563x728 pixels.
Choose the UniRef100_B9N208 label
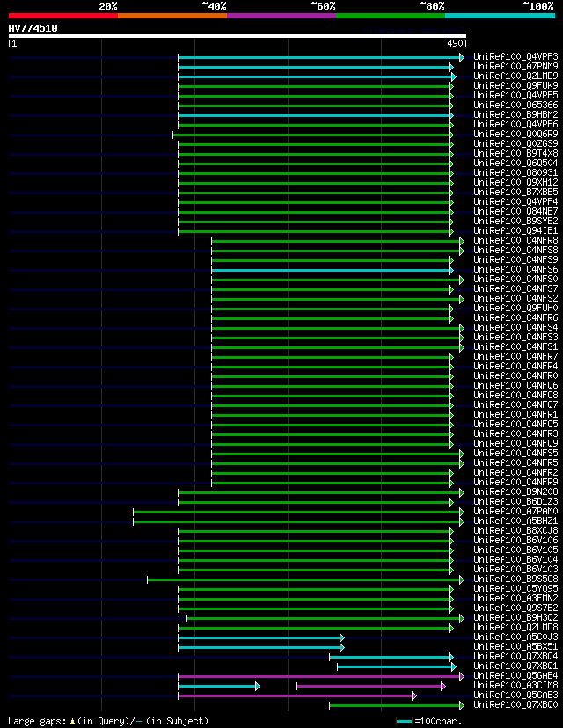(x=515, y=491)
